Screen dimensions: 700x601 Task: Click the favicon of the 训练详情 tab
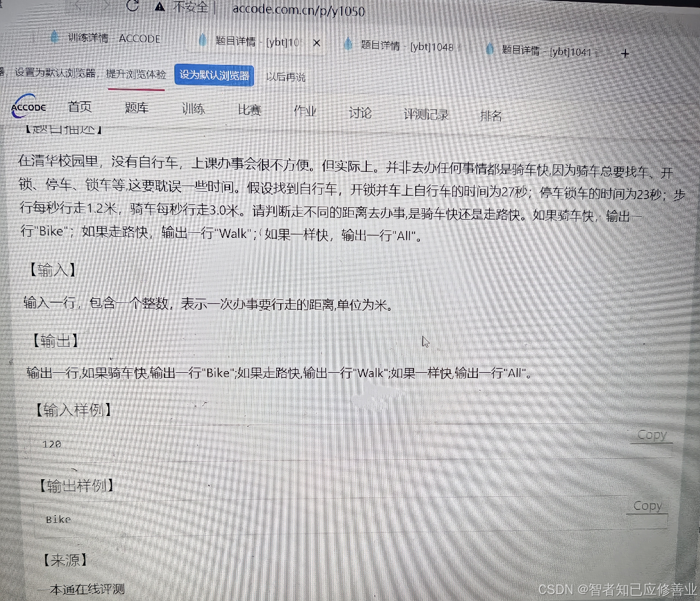tap(54, 37)
